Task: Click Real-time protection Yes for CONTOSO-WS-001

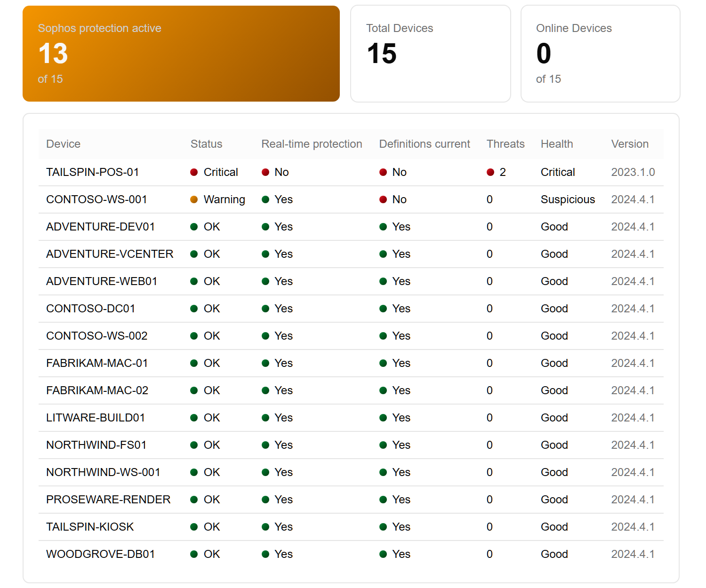Action: pyautogui.click(x=277, y=199)
